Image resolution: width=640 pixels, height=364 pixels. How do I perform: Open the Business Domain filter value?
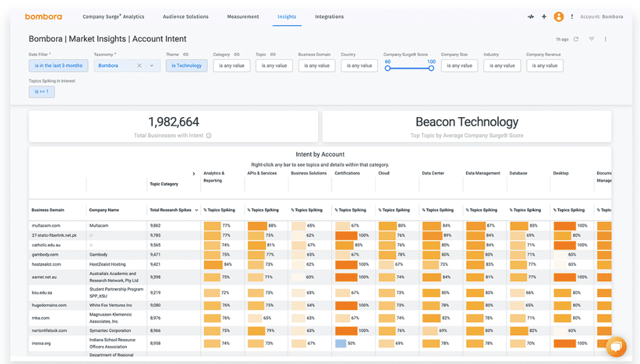click(x=317, y=66)
